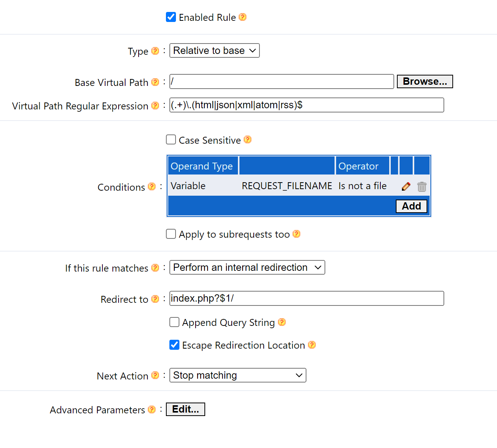Click help icon next to Case Sensitive
This screenshot has width=497, height=448.
(248, 139)
